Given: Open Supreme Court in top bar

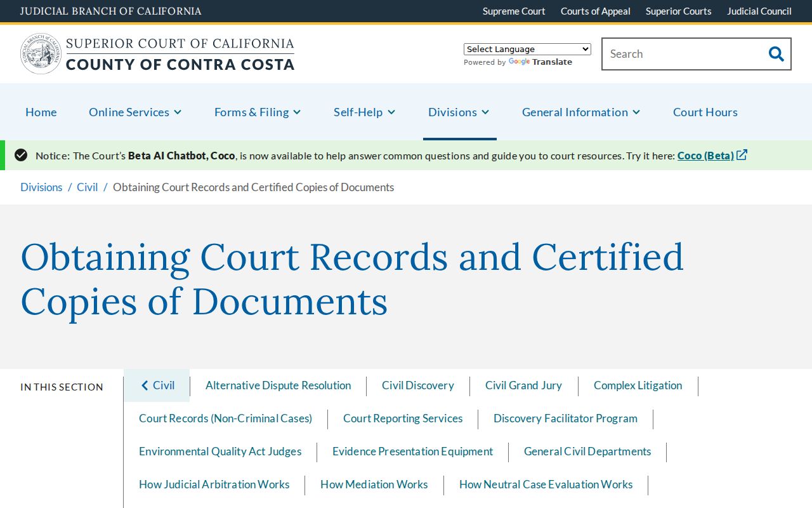Looking at the screenshot, I should pyautogui.click(x=514, y=11).
